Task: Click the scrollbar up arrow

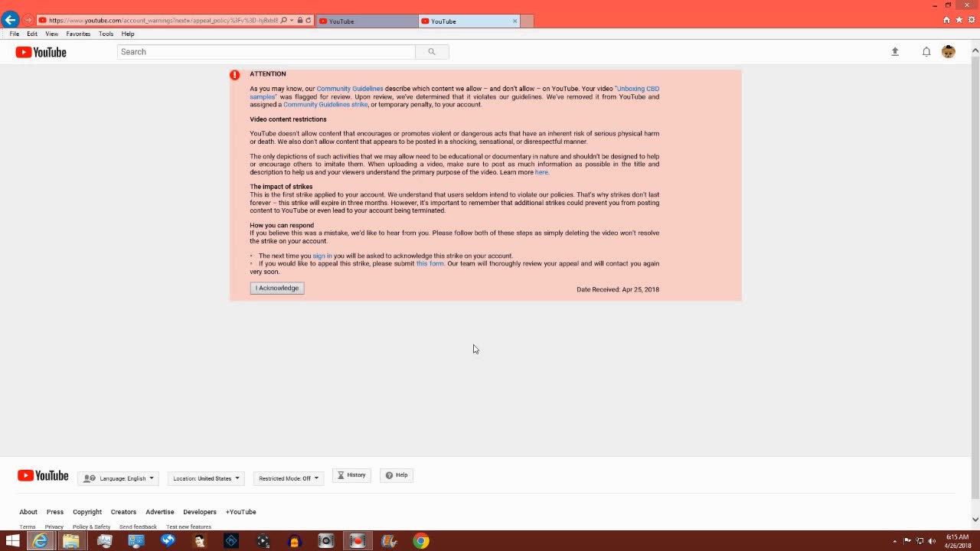Action: [x=975, y=51]
